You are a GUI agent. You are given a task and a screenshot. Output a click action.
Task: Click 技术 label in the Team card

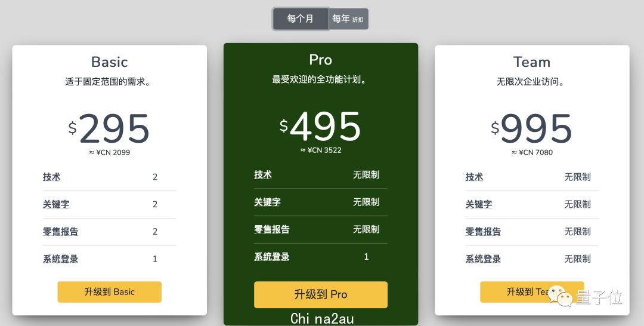475,177
